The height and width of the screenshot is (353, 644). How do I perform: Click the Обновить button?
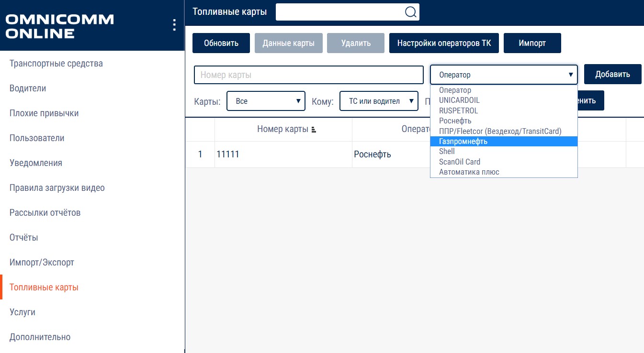pos(221,43)
